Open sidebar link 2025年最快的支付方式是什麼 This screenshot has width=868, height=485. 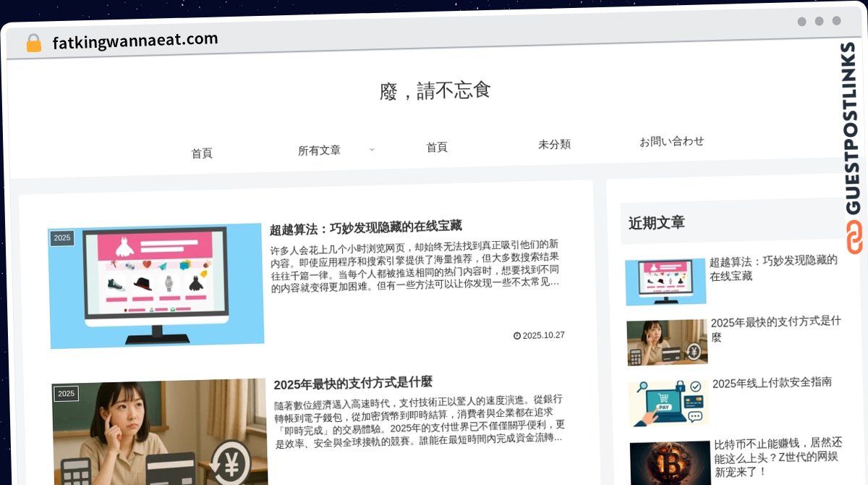776,329
